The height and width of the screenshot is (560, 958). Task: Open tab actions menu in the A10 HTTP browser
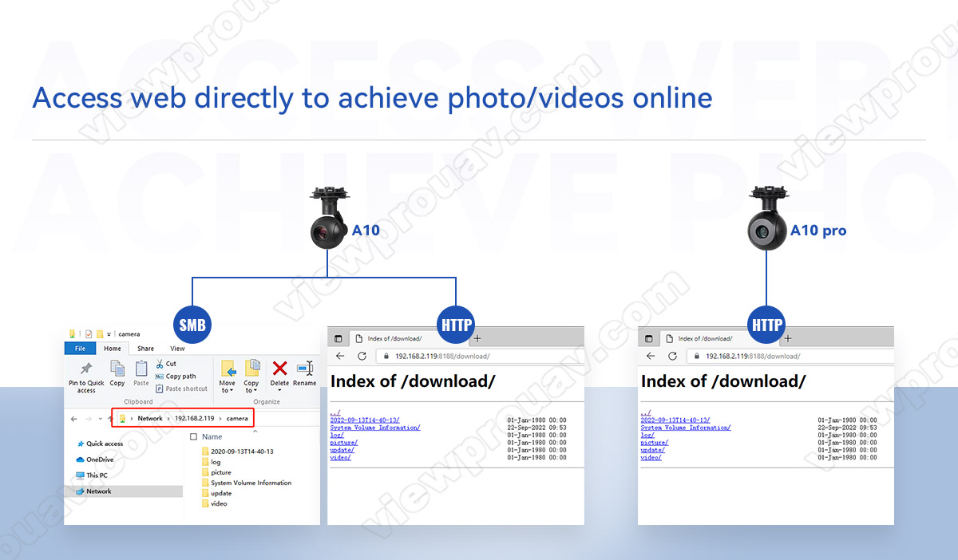pyautogui.click(x=338, y=339)
